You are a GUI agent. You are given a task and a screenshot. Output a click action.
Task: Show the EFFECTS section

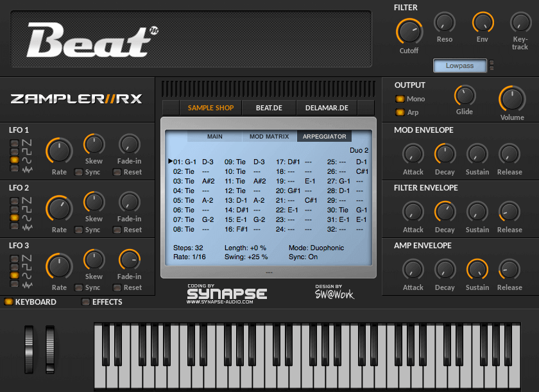85,302
